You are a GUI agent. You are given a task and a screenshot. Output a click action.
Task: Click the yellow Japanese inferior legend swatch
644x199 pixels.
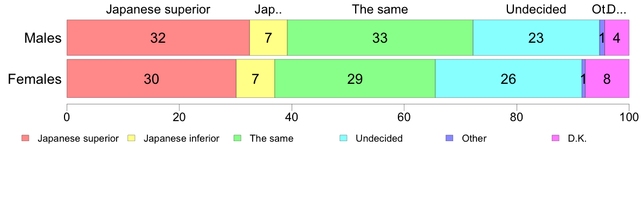tap(131, 138)
